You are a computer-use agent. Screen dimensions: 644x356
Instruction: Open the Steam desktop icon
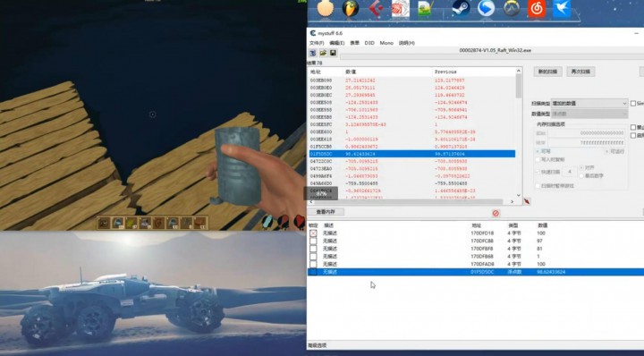click(461, 9)
